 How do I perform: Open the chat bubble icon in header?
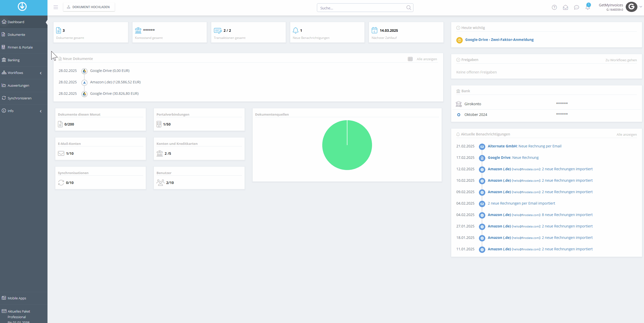point(576,7)
